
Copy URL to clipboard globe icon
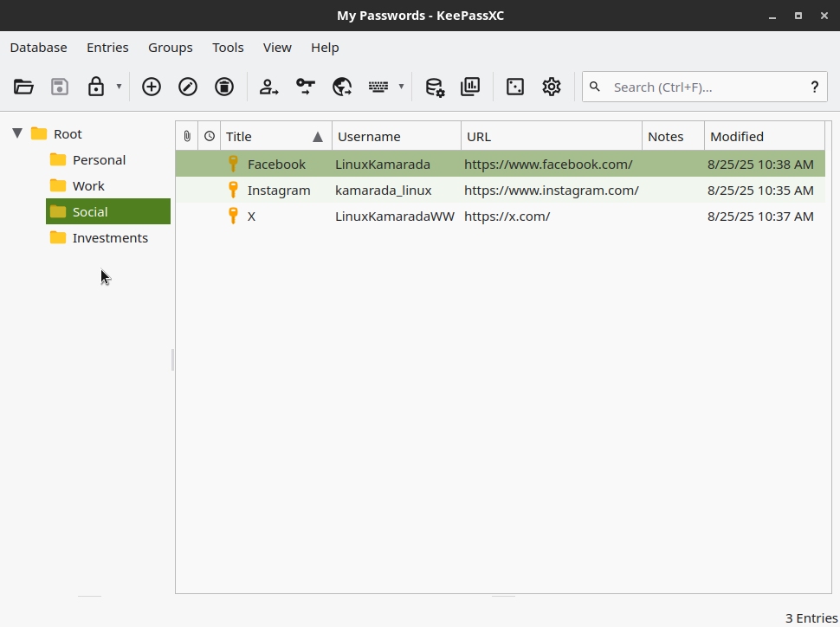coord(342,87)
